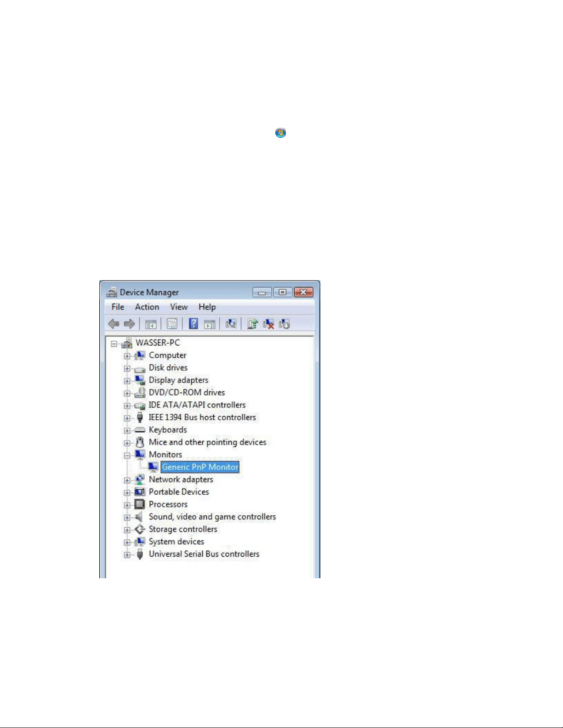Screen dimensions: 563x728
Task: Select the DVD/CD-ROM drives label
Action: point(187,393)
